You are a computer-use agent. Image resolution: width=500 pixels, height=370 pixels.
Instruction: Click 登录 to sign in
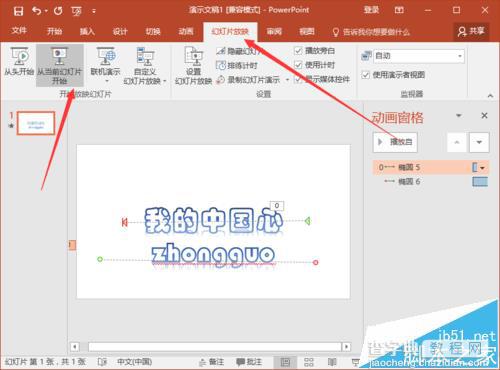point(371,10)
